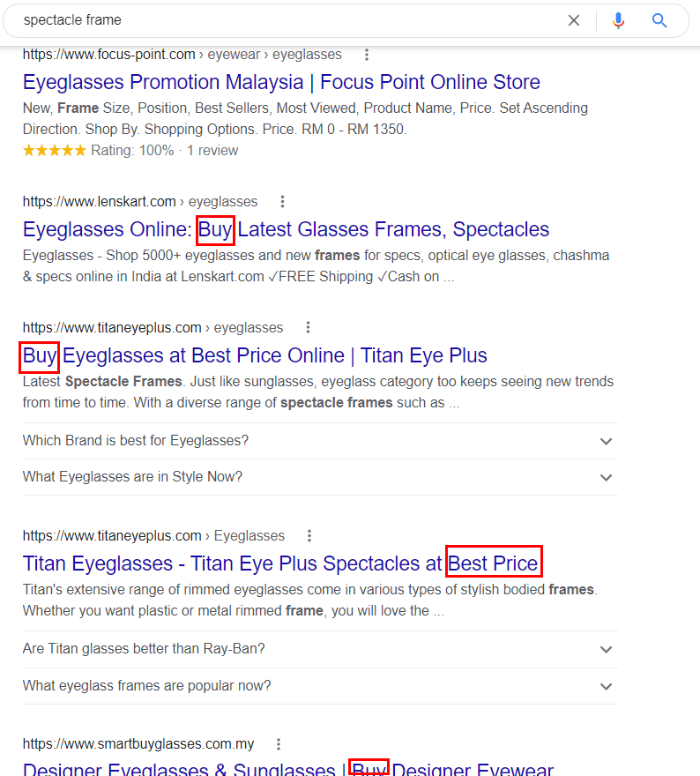
Task: Open three-dot menu for second Titan result
Action: (309, 535)
